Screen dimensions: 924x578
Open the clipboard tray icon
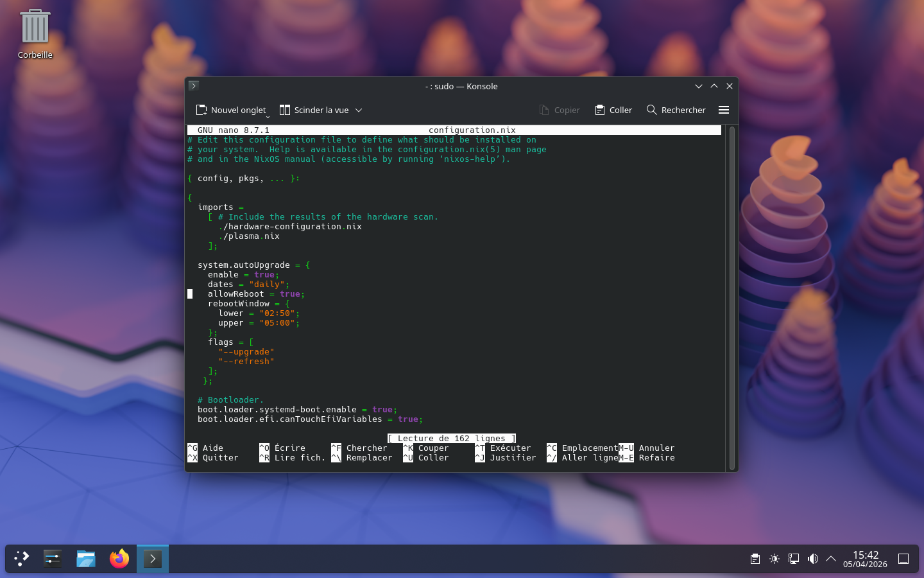755,559
